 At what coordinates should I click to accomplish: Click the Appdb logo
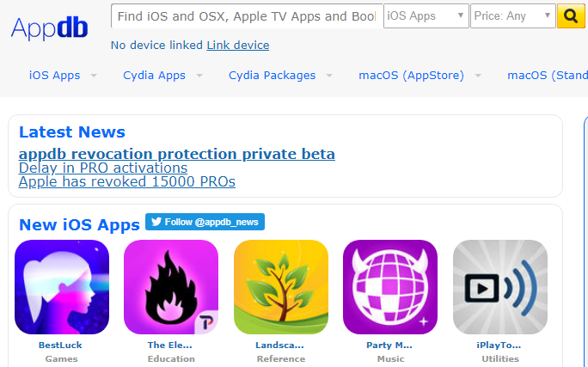coord(50,28)
